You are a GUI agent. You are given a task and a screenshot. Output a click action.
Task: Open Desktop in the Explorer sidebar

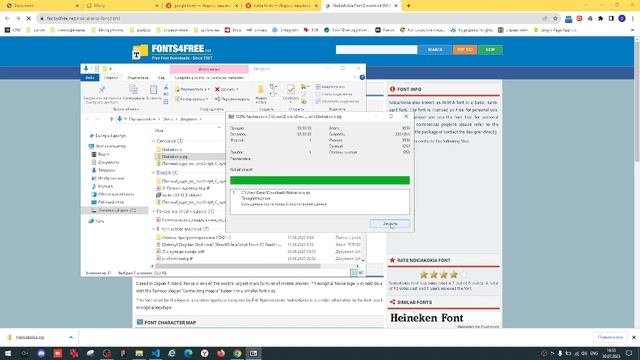(x=108, y=202)
